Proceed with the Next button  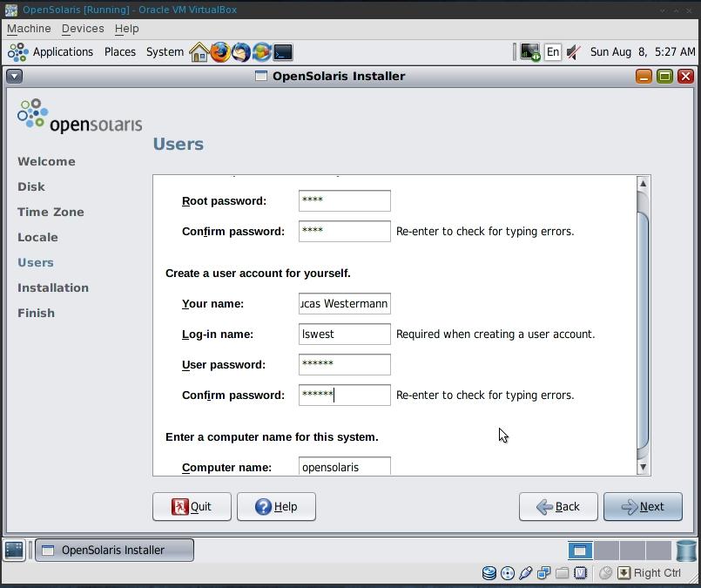click(643, 507)
